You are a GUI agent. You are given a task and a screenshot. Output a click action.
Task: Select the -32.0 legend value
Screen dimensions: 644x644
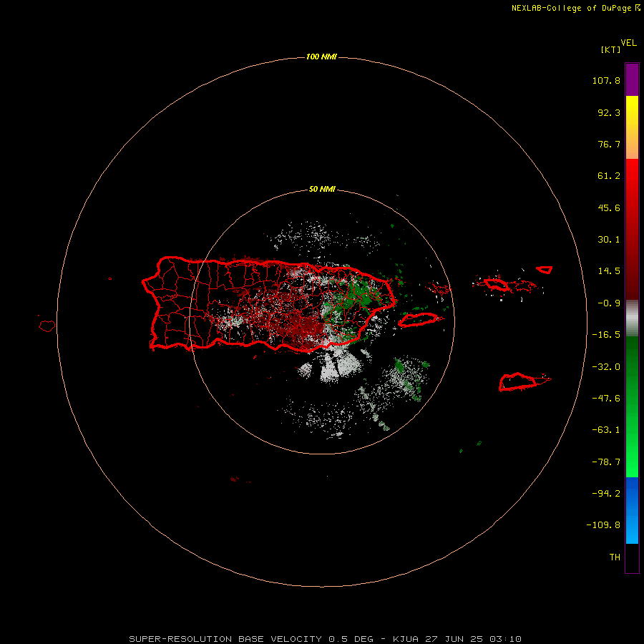[x=606, y=367]
